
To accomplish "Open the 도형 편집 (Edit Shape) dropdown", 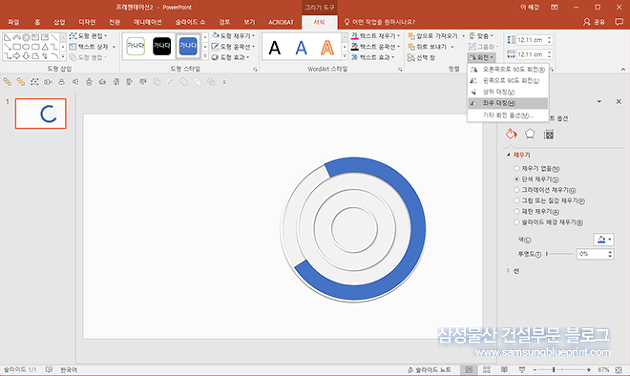I will (x=88, y=36).
